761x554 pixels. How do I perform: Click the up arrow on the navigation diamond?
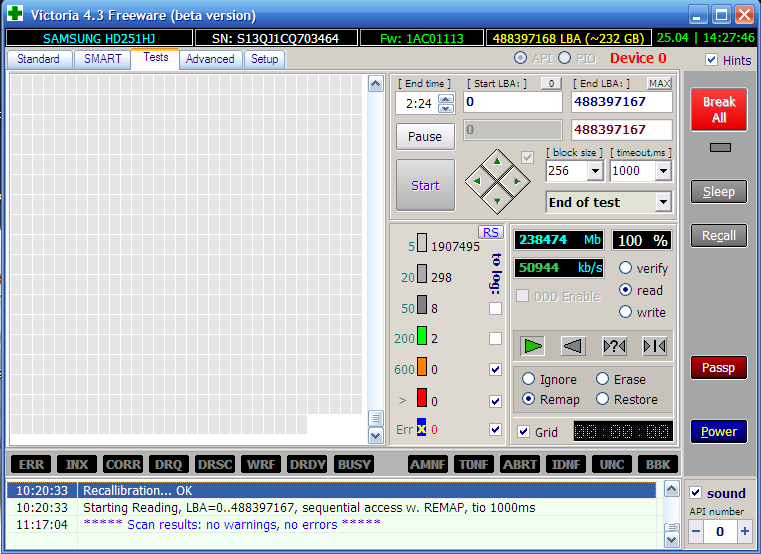click(497, 162)
